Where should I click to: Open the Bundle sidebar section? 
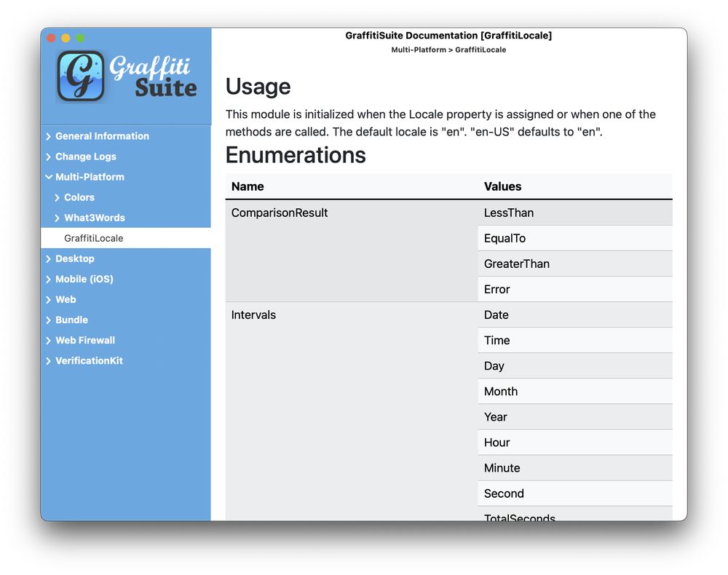[71, 320]
